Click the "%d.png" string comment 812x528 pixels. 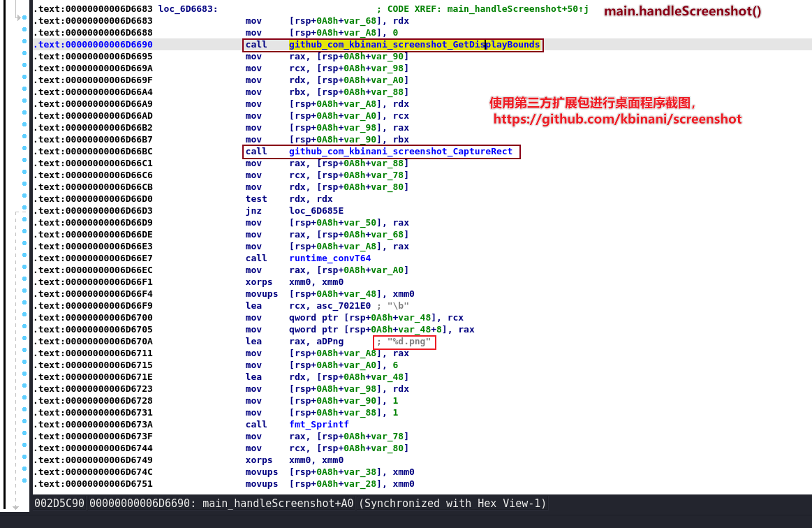point(408,342)
